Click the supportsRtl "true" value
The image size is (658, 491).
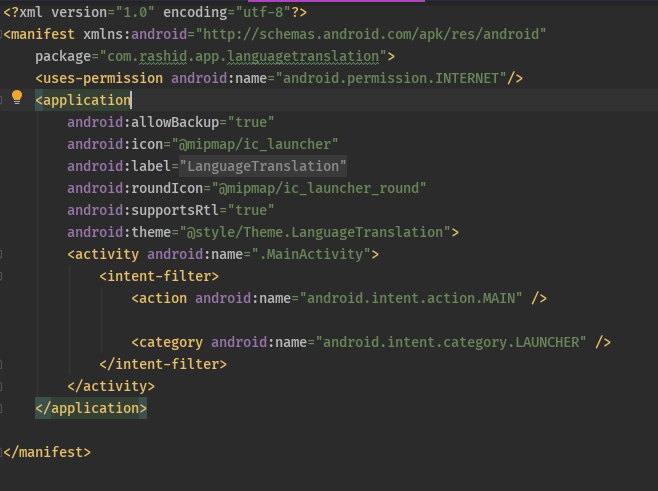251,210
